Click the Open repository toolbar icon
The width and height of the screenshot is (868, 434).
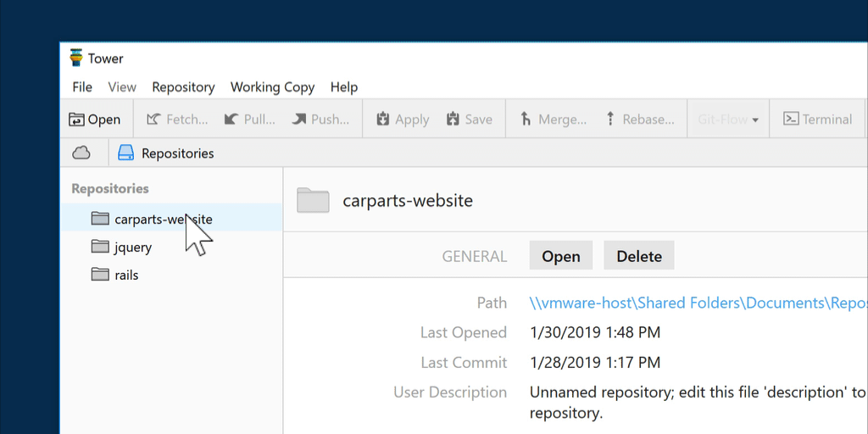point(77,120)
